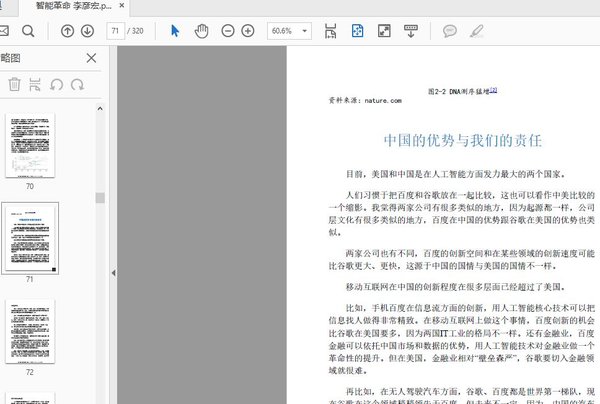Select the highlighter pen tool
Screen dimensions: 600x404
[477, 31]
